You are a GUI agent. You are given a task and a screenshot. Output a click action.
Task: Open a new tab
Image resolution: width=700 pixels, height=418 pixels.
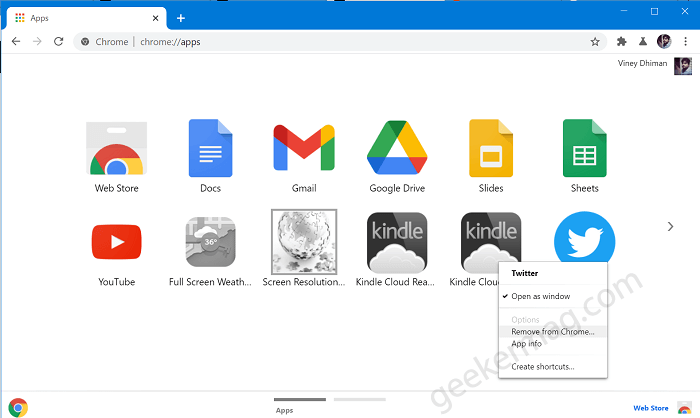[181, 18]
